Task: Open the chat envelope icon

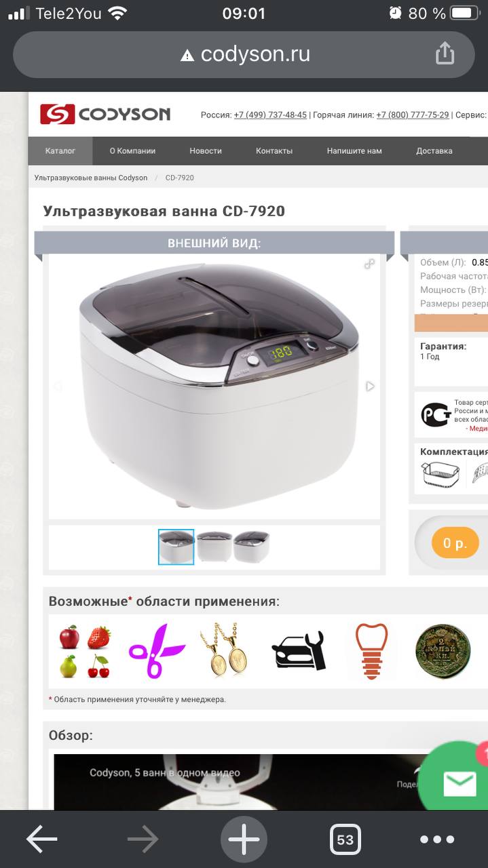Action: tap(459, 784)
